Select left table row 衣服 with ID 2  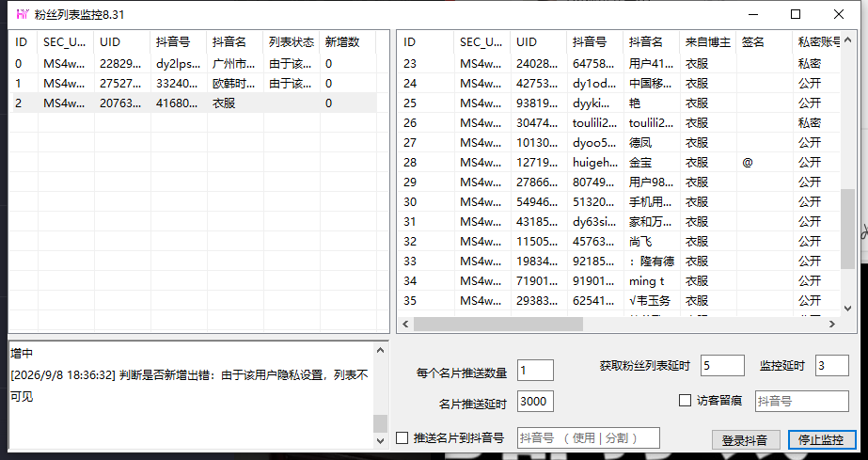coord(193,103)
